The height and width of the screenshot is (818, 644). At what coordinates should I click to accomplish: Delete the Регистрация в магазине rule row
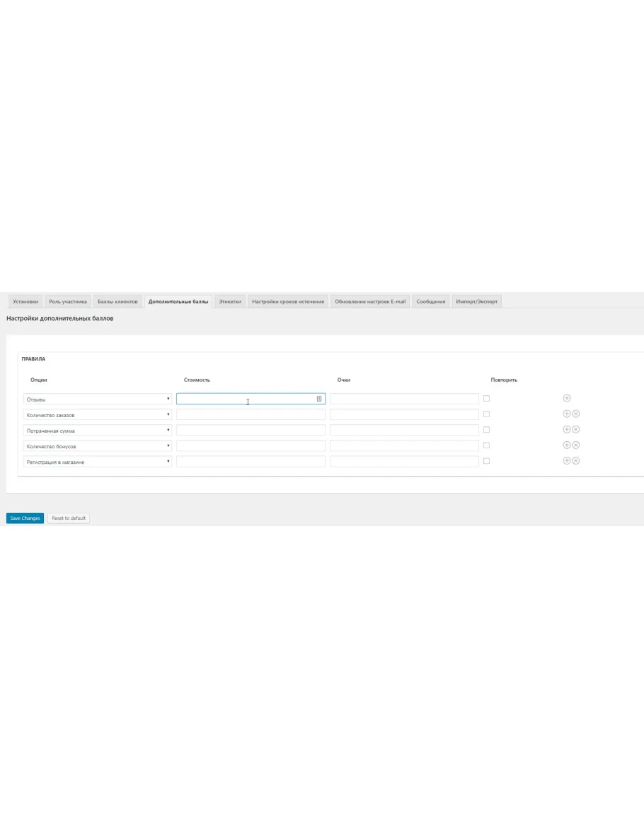pyautogui.click(x=575, y=461)
